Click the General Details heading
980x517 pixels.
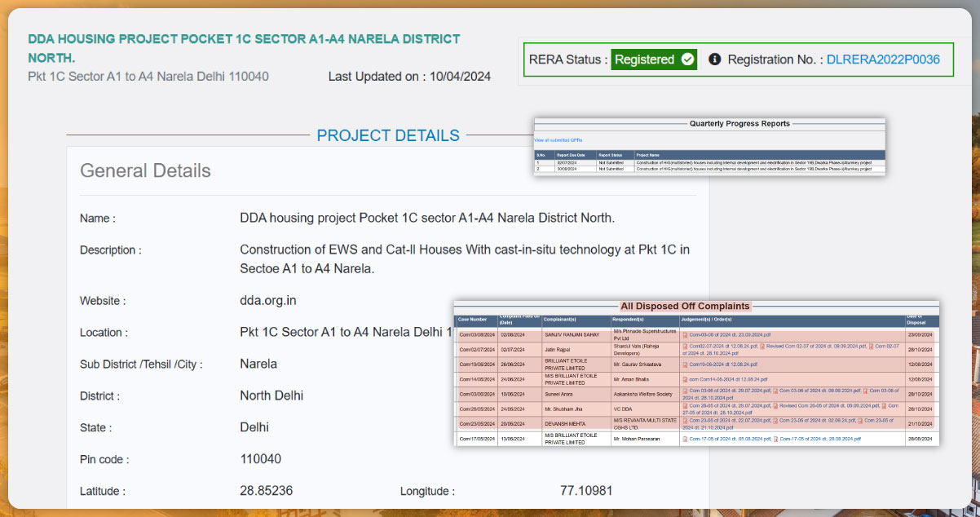click(145, 170)
